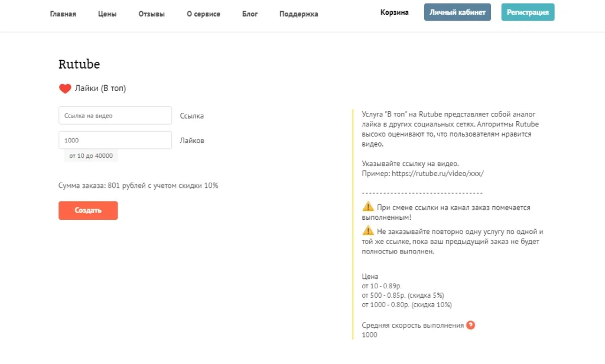
Task: Click the example URL https://rutube.ru/video/xxx/
Action: pyautogui.click(x=438, y=173)
